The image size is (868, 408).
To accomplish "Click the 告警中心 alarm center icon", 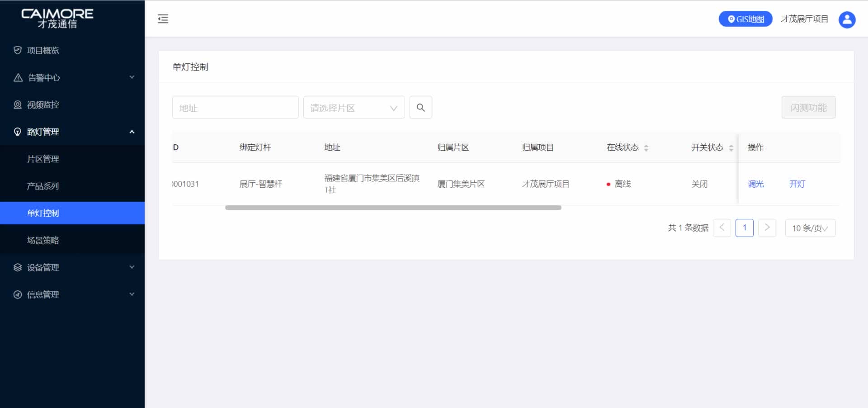I will [x=17, y=77].
